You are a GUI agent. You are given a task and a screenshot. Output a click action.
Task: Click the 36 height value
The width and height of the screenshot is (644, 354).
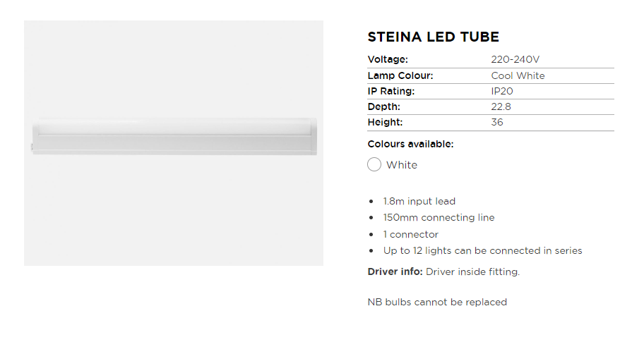pos(497,122)
